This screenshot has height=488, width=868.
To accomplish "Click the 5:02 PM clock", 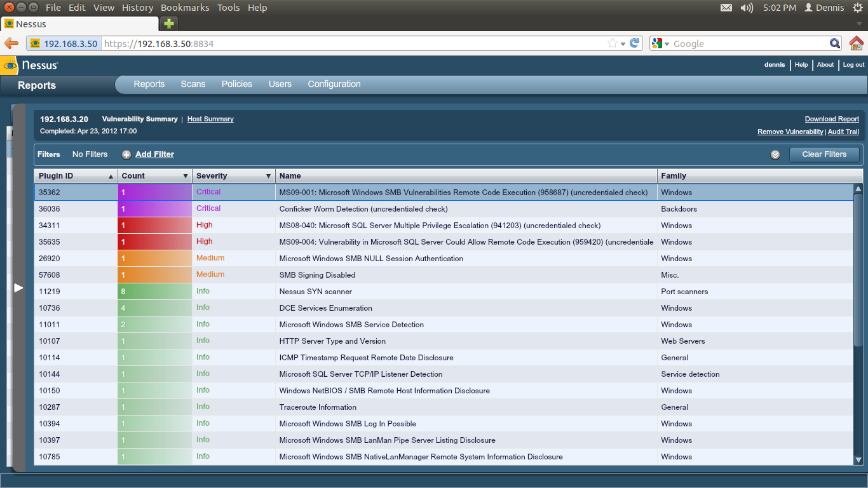I will 780,8.
